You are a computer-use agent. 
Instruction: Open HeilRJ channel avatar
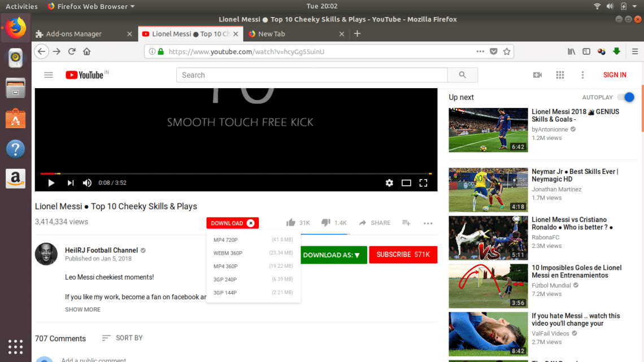point(46,254)
